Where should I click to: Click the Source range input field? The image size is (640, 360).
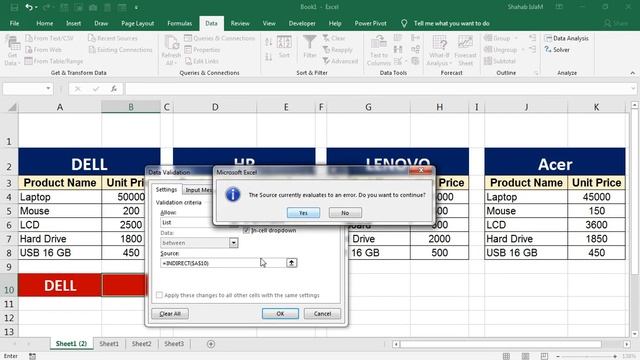coord(223,263)
